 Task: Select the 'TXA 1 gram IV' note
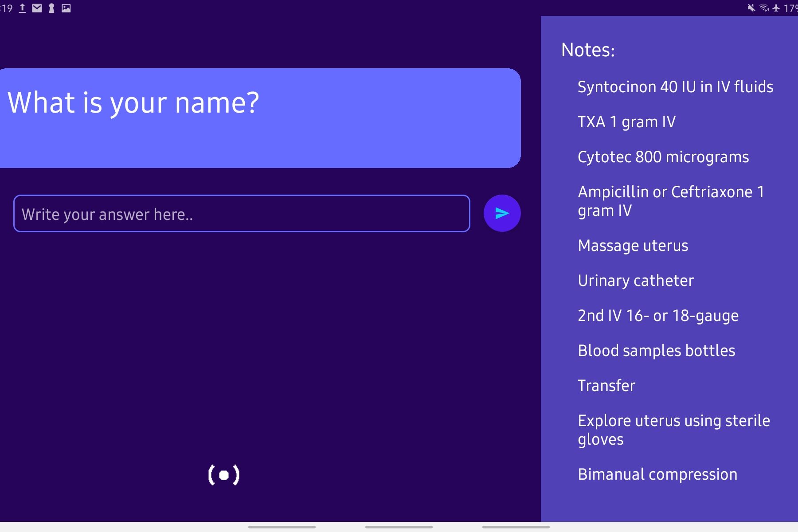626,122
